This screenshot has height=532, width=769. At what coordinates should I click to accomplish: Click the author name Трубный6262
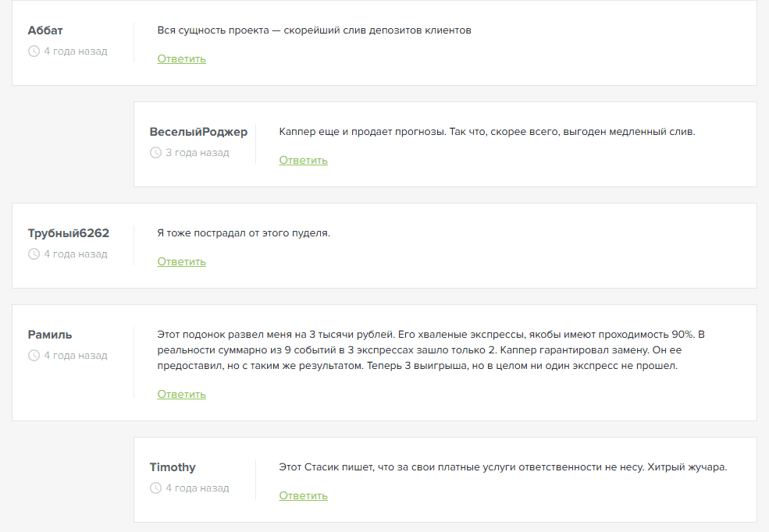tap(68, 233)
